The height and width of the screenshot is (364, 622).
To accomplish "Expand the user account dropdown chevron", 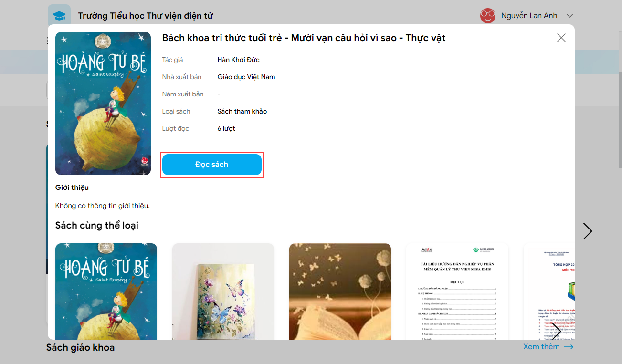I will click(x=569, y=16).
